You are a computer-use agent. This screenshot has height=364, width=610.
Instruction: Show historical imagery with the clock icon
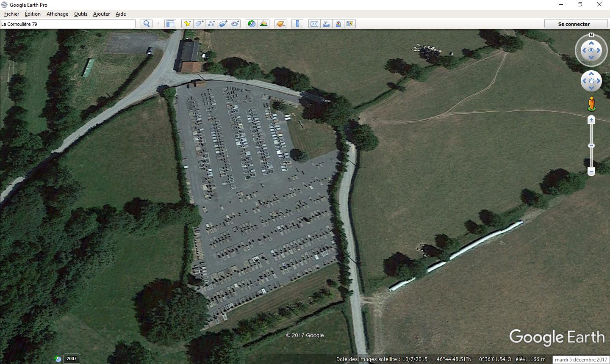point(252,24)
